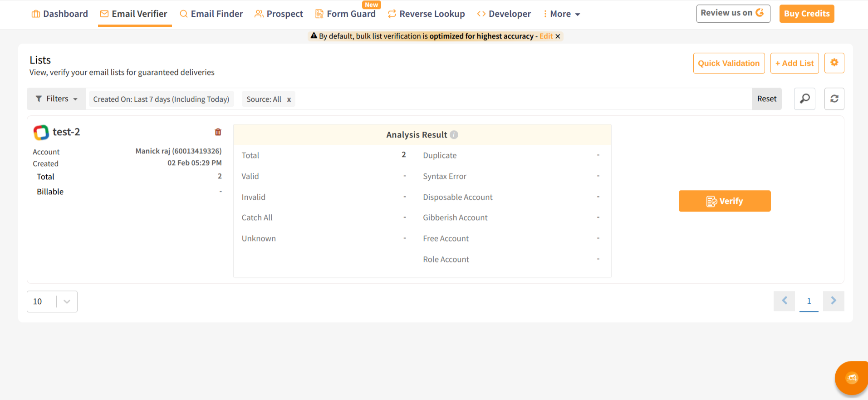This screenshot has width=868, height=400.
Task: Go to previous page arrow
Action: [784, 301]
